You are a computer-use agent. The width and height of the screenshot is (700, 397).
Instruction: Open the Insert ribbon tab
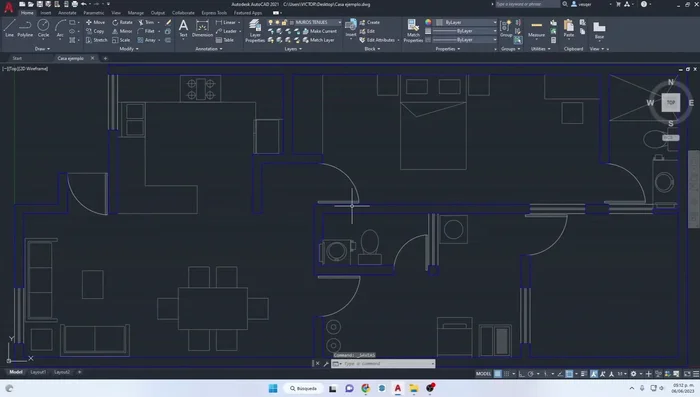pyautogui.click(x=46, y=13)
